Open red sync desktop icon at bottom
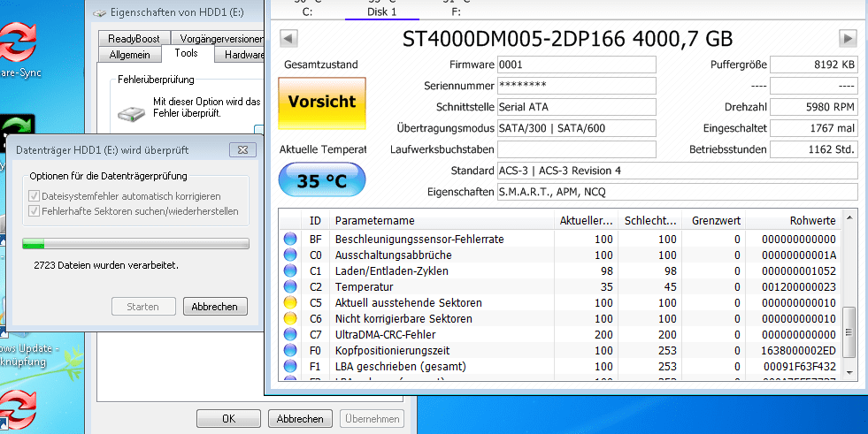 click(18, 408)
